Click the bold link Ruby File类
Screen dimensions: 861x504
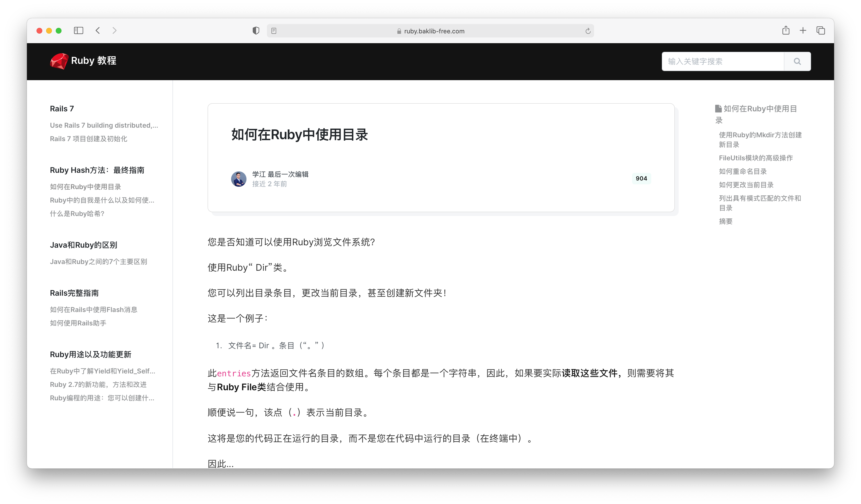(x=241, y=387)
